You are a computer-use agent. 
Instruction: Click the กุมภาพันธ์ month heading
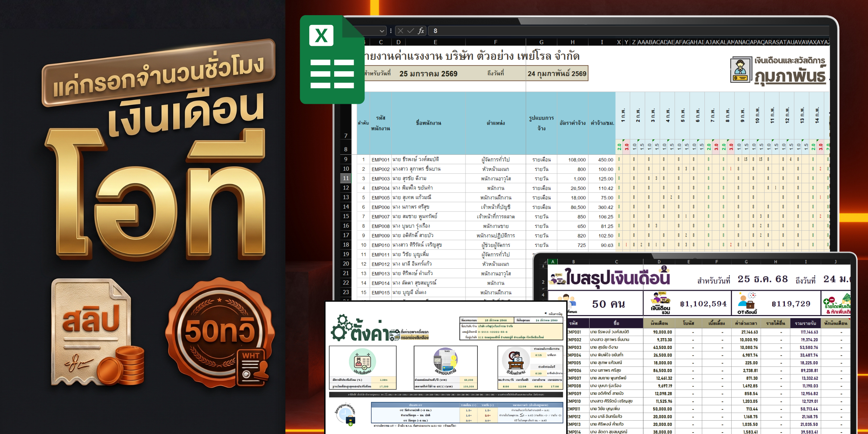click(x=790, y=76)
